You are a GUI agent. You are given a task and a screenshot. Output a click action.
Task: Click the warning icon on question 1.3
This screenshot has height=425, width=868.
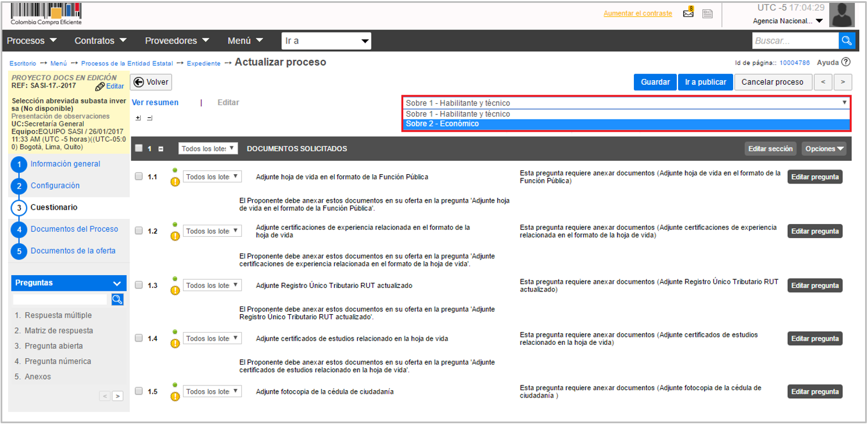click(175, 290)
